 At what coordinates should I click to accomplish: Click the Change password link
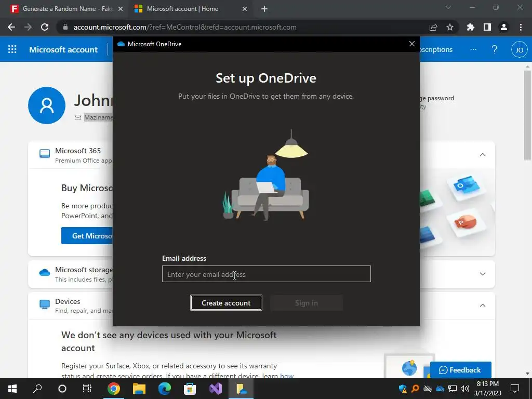tap(436, 98)
